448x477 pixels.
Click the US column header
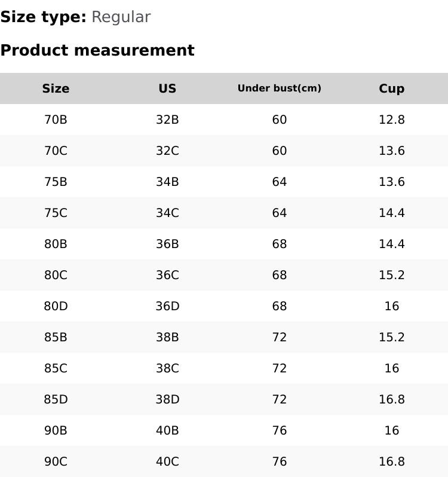tap(167, 88)
